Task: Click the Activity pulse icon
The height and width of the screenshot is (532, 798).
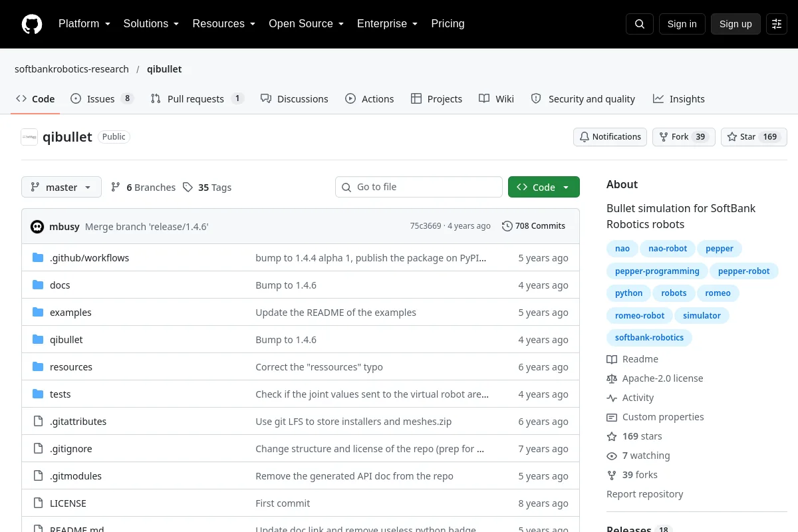Action: point(612,398)
